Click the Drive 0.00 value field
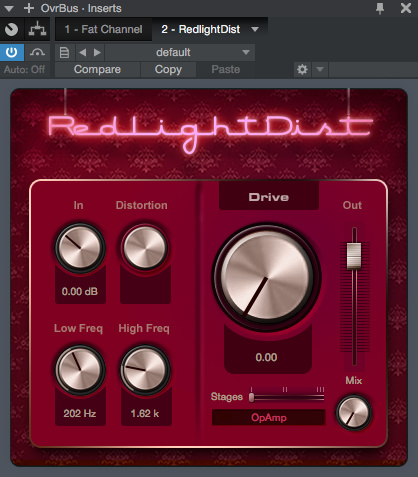Image resolution: width=418 pixels, height=477 pixels. (x=267, y=357)
